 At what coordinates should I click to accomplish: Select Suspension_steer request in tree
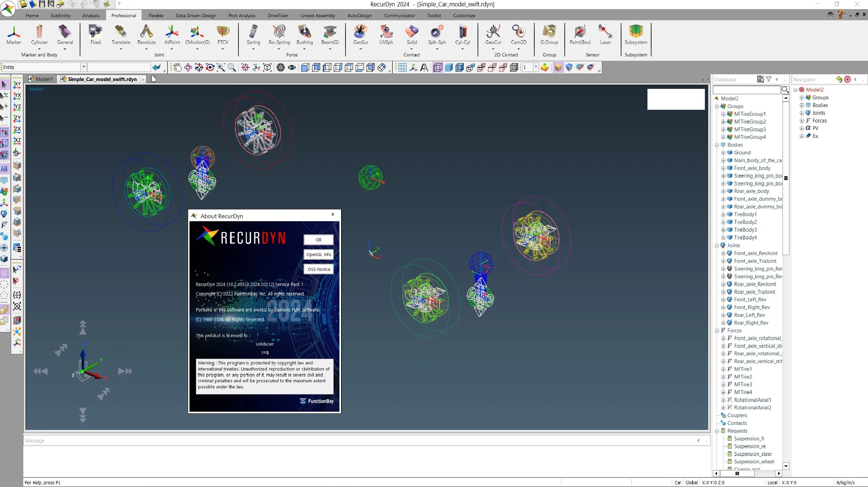pos(753,454)
